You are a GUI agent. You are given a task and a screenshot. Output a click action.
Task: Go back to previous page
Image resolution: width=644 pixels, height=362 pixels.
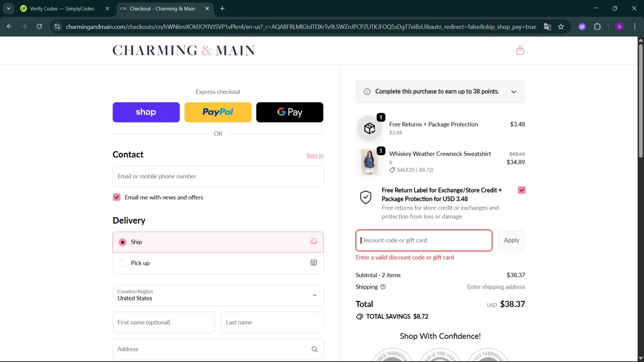pos(9,27)
